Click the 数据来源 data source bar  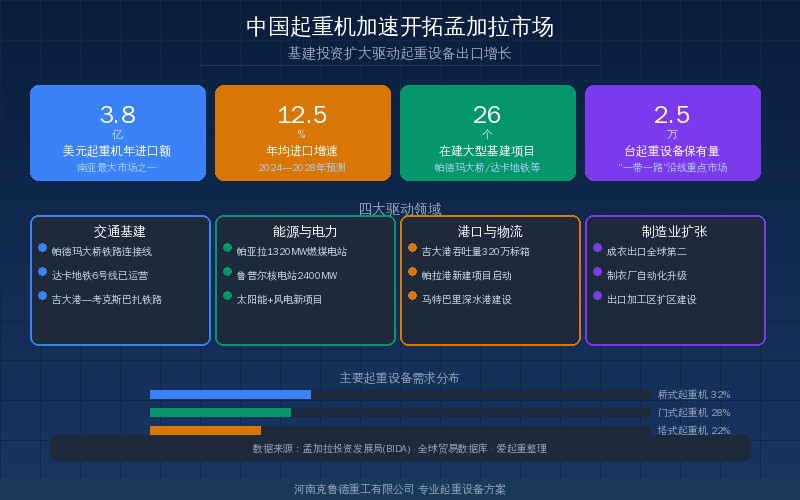point(400,448)
